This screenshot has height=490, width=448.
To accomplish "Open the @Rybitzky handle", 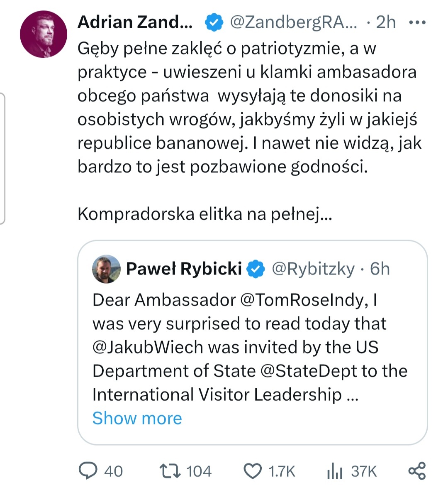I will point(313,269).
